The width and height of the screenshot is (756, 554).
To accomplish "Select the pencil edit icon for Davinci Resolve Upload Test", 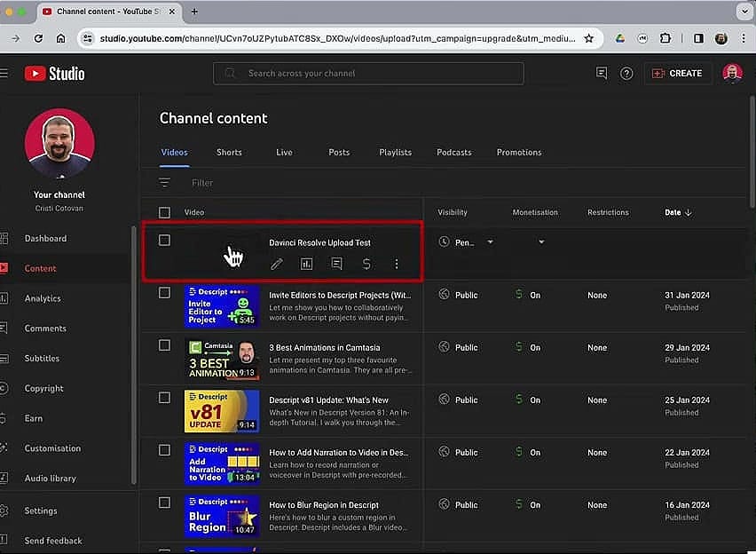I will tap(276, 264).
